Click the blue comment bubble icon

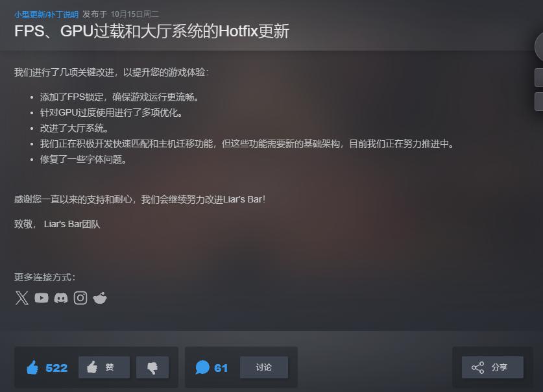(202, 367)
